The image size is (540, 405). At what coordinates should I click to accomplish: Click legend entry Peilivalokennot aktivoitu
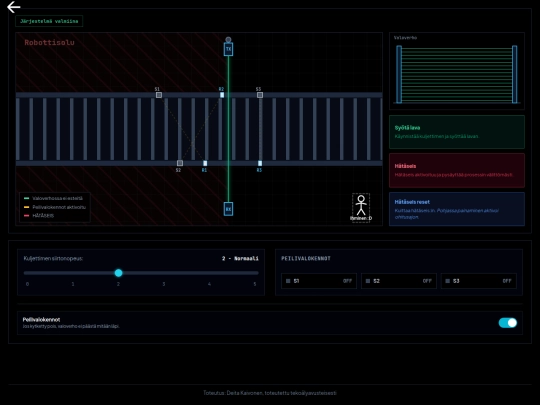tap(55, 207)
